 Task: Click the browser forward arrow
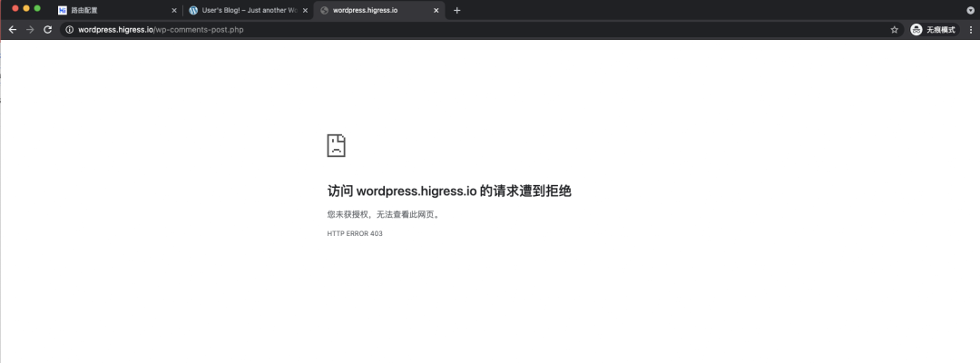[x=30, y=29]
